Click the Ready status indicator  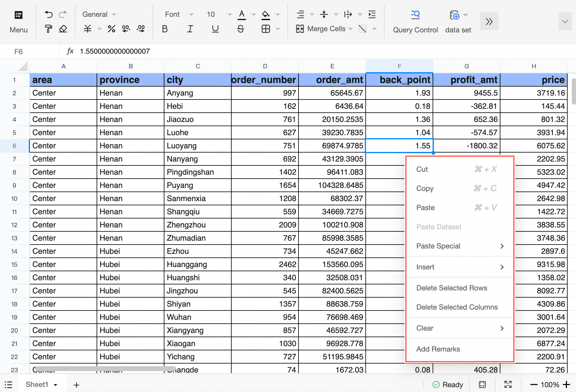pyautogui.click(x=448, y=385)
